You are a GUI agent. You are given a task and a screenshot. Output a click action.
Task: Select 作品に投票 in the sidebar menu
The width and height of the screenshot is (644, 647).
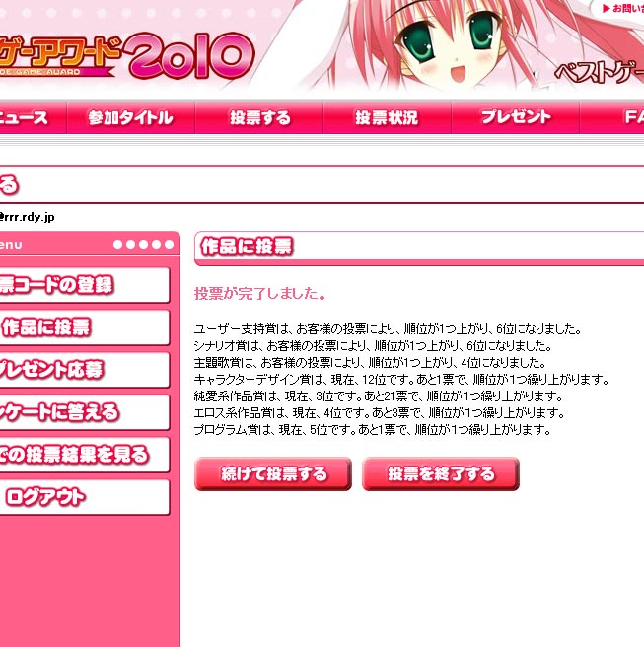pos(84,327)
